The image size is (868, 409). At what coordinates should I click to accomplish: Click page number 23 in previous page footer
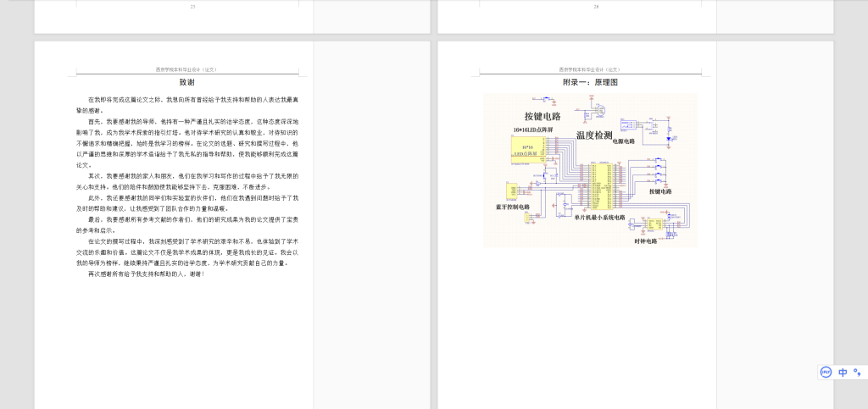click(x=192, y=7)
